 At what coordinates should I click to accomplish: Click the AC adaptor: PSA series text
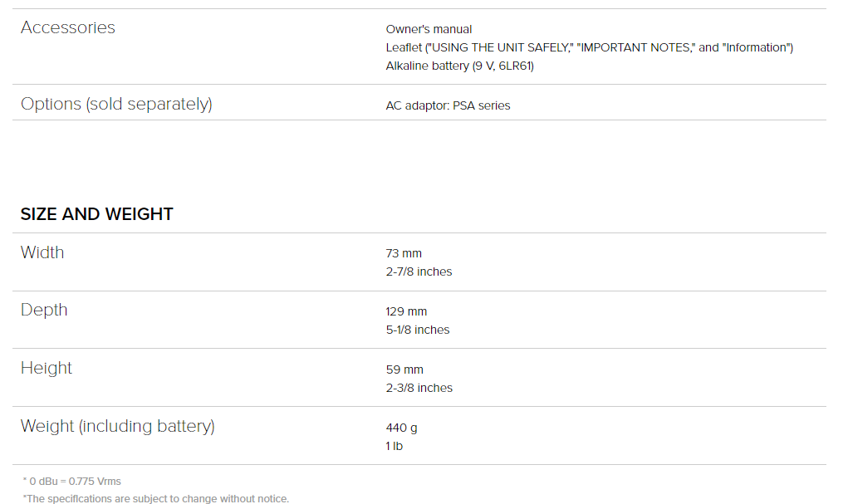448,105
